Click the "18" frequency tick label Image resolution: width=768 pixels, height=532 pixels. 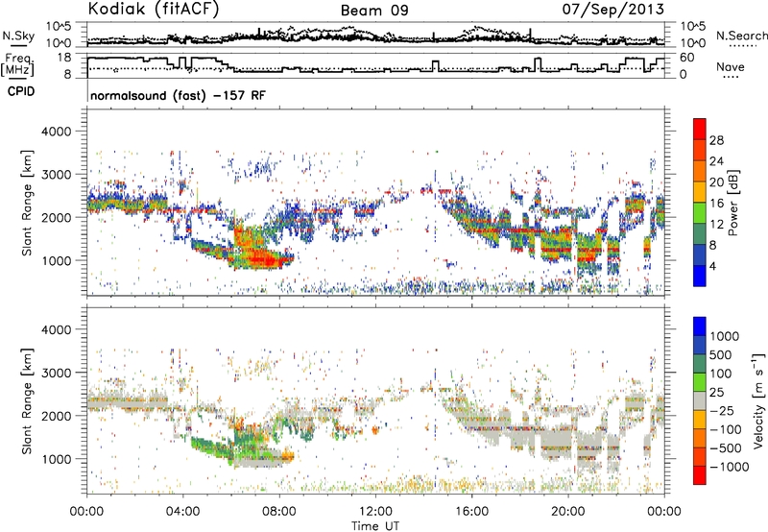click(64, 58)
